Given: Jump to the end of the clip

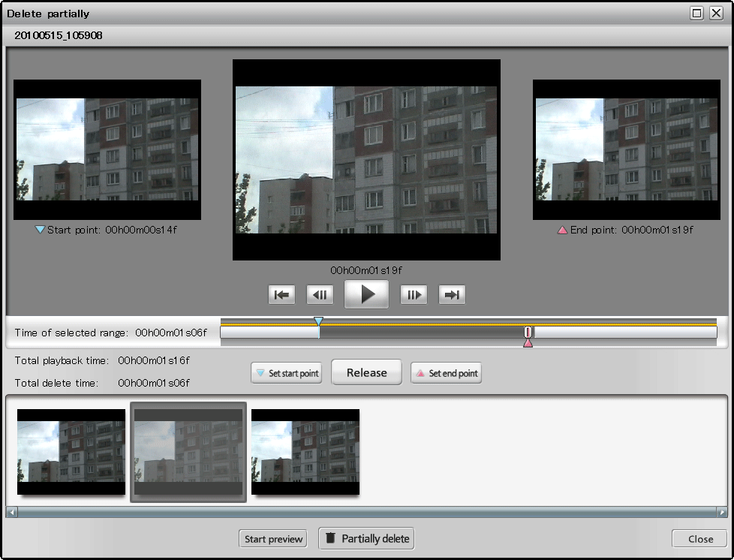Looking at the screenshot, I should point(452,295).
